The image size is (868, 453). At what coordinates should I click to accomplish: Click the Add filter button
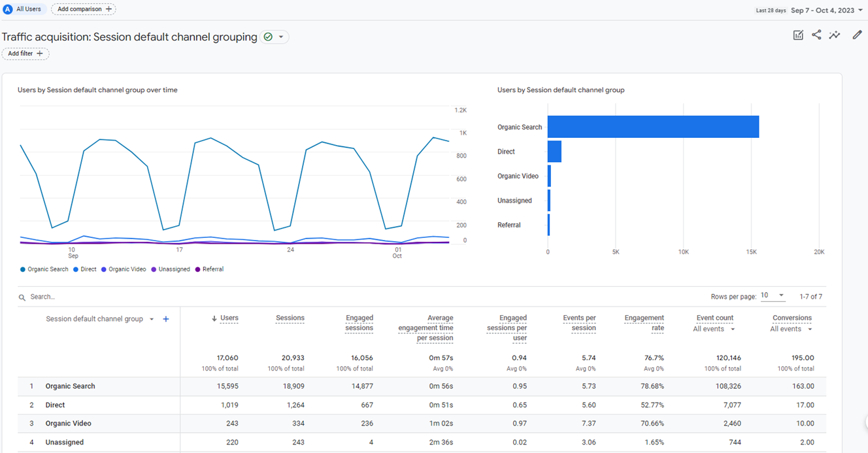(25, 54)
